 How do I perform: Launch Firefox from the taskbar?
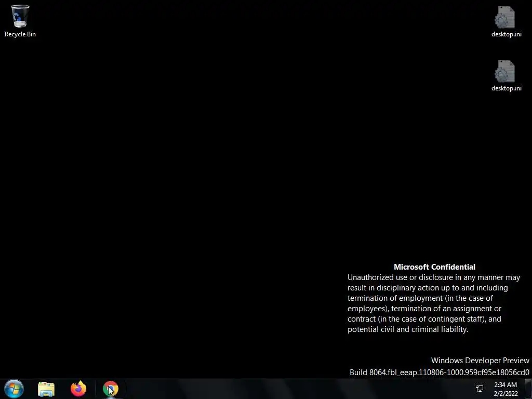[x=78, y=389]
